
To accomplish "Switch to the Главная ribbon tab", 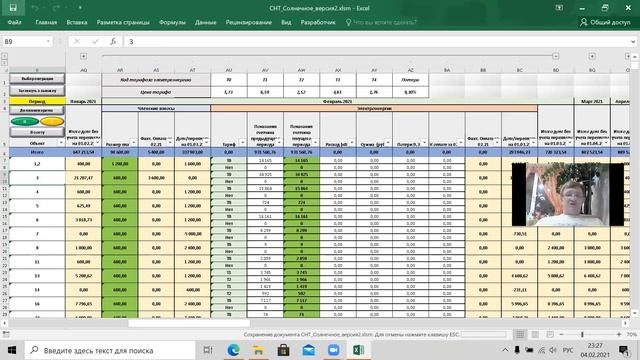I will (46, 22).
